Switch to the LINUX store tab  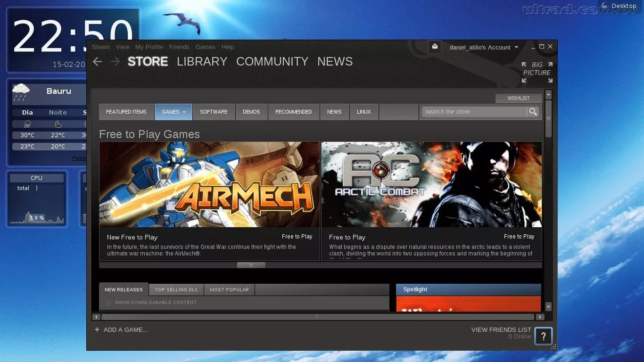tap(364, 112)
